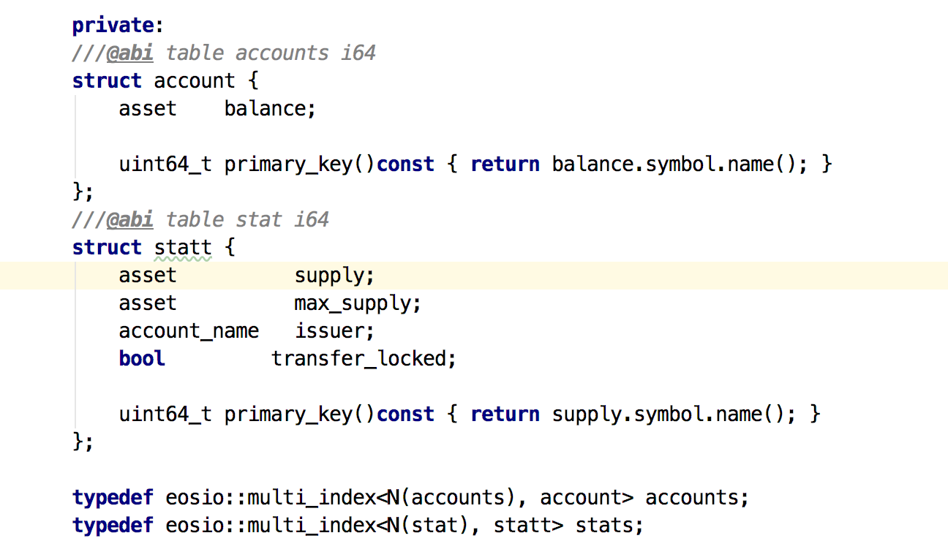Click the '@abi' tag in stat comment

click(x=129, y=219)
